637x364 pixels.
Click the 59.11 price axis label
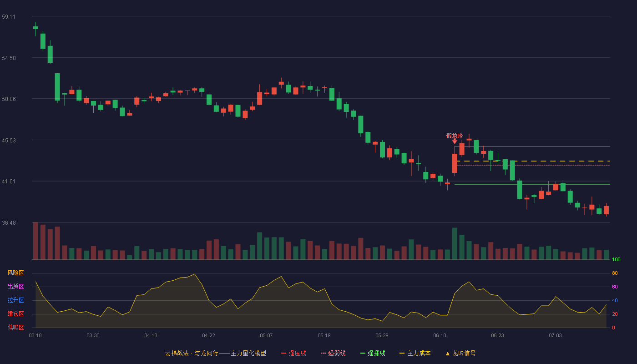pyautogui.click(x=9, y=17)
